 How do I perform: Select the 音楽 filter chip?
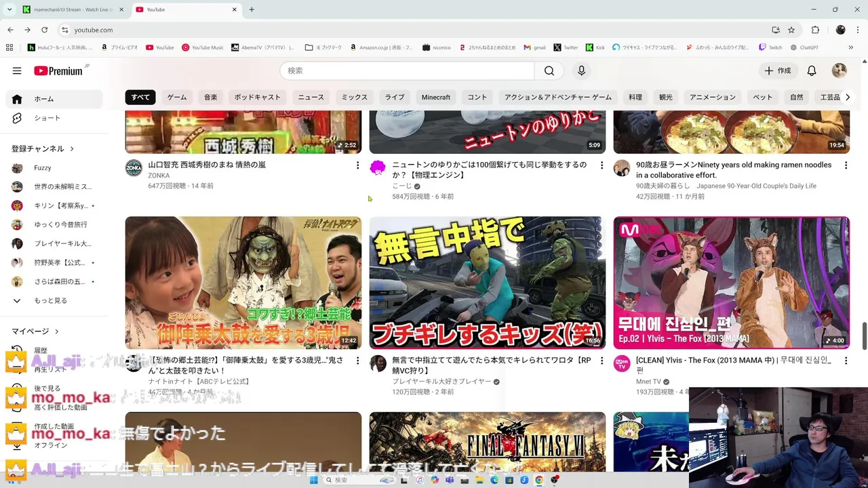click(211, 97)
